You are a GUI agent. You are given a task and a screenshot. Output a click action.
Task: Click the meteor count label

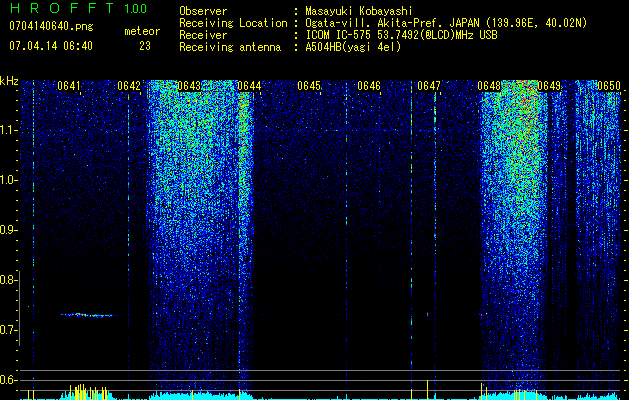pyautogui.click(x=142, y=31)
